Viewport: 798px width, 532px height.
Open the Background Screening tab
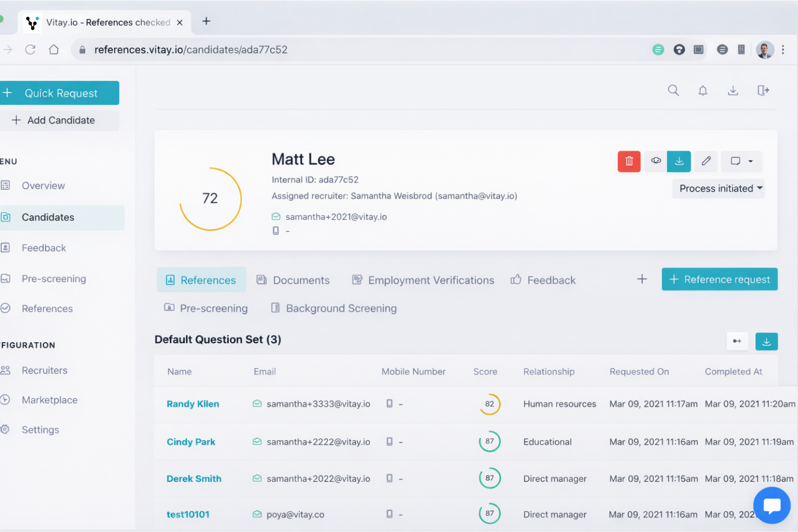coord(333,308)
